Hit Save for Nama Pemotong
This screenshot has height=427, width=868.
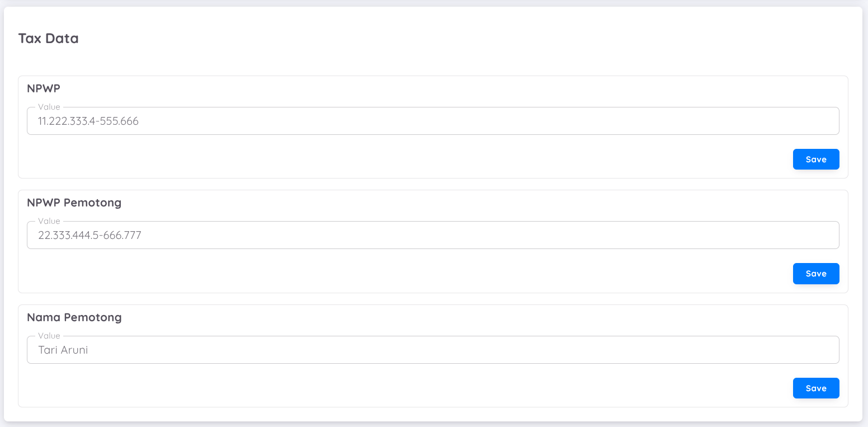pos(816,388)
